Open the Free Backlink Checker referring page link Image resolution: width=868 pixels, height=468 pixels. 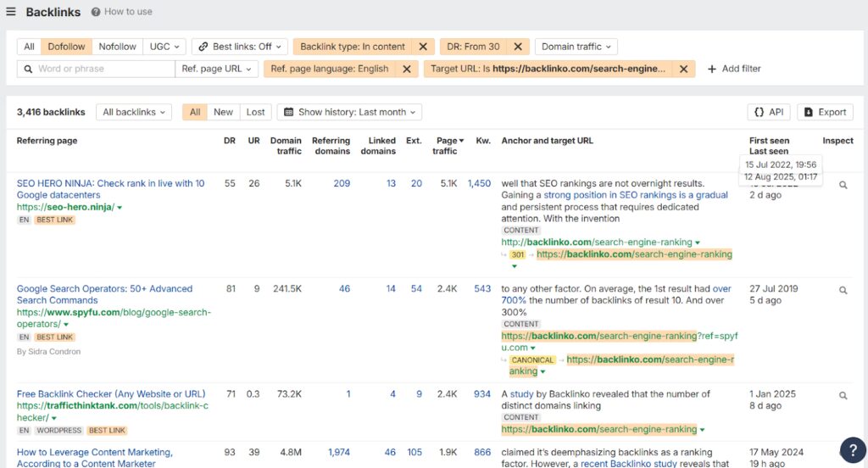pyautogui.click(x=111, y=393)
